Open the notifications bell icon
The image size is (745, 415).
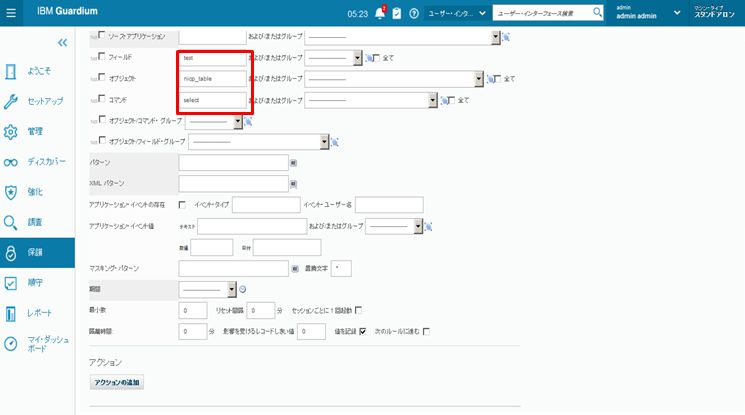379,13
